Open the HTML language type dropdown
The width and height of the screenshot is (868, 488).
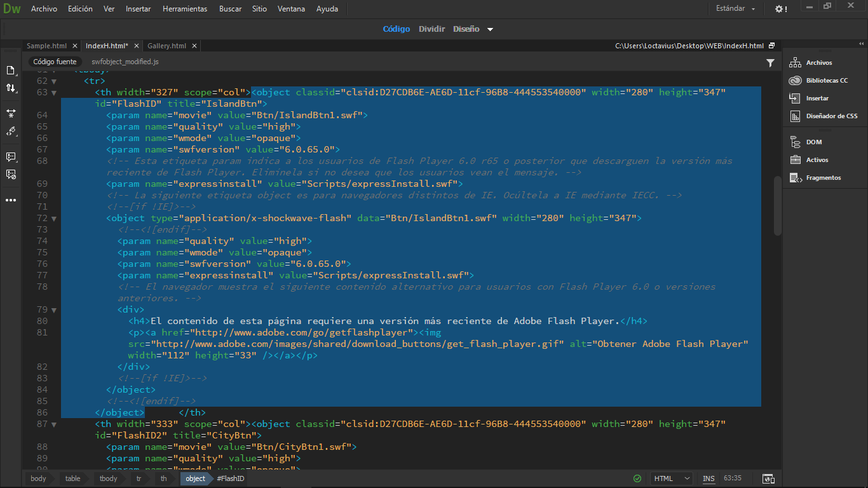pyautogui.click(x=672, y=478)
